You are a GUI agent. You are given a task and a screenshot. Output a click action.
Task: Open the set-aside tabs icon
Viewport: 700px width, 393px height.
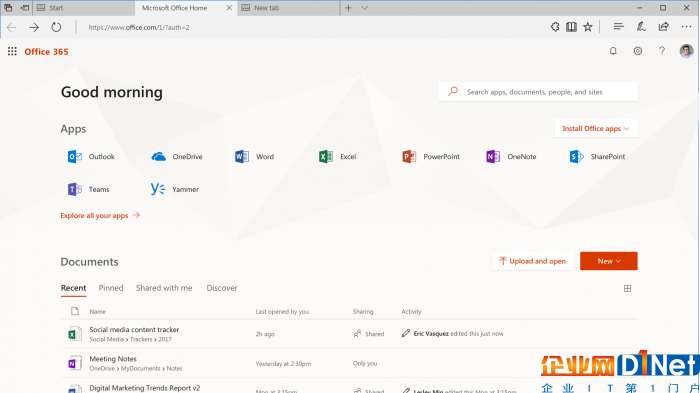(x=8, y=8)
